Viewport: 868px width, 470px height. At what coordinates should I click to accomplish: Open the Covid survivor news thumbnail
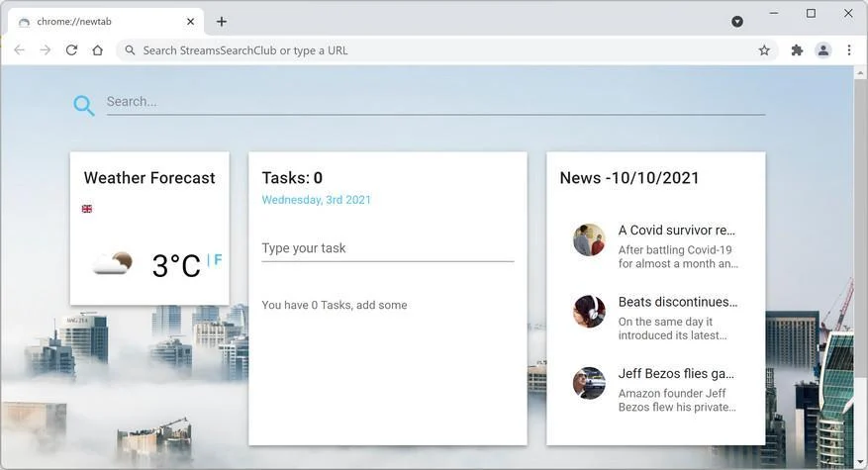coord(589,240)
